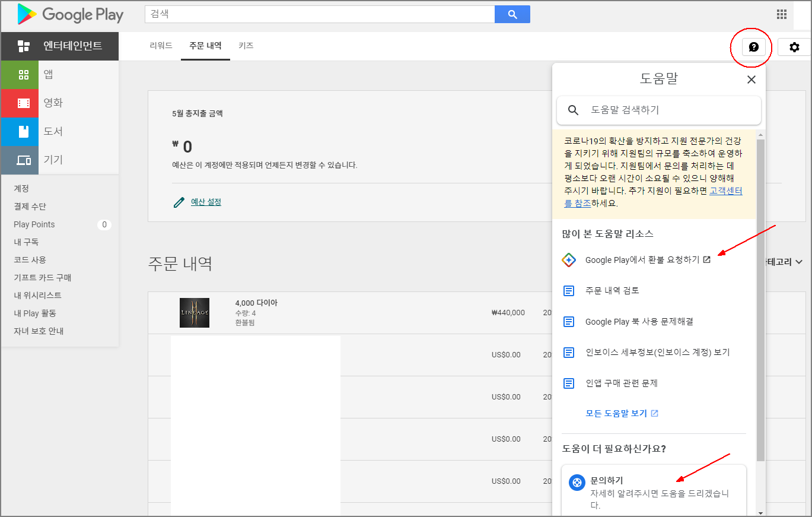The image size is (812, 517).
Task: Click document icon beside Google Play 북 문제해결
Action: coord(568,322)
